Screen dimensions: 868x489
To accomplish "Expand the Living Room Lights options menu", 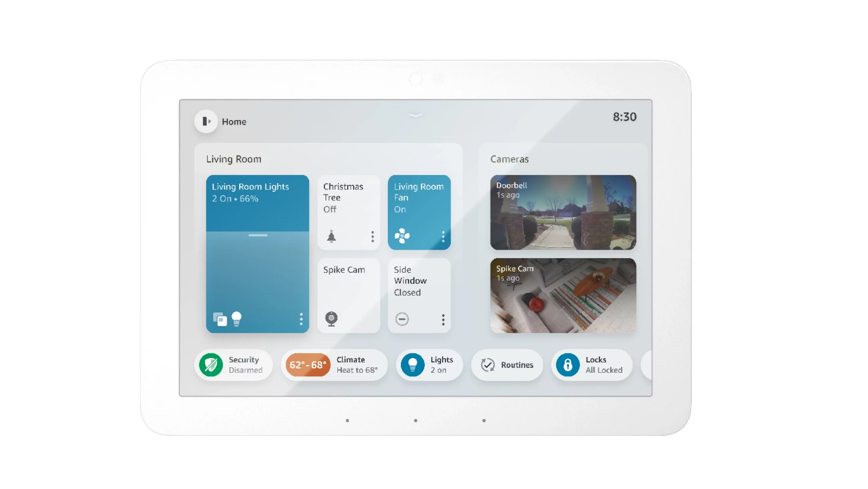I will pyautogui.click(x=301, y=319).
